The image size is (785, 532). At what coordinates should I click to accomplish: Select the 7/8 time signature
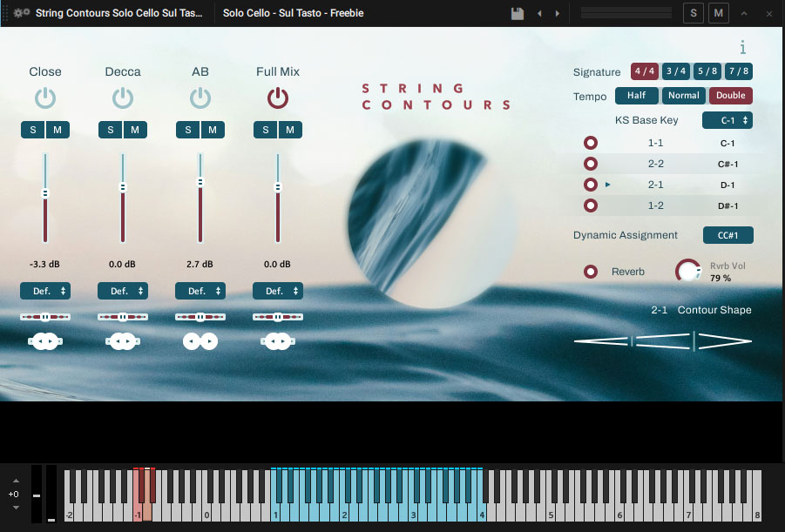pyautogui.click(x=739, y=71)
